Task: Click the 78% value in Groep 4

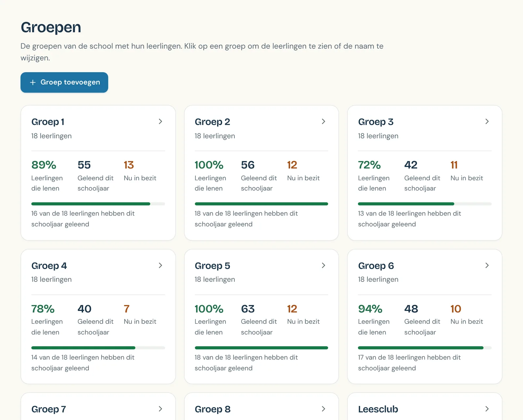Action: (x=43, y=309)
